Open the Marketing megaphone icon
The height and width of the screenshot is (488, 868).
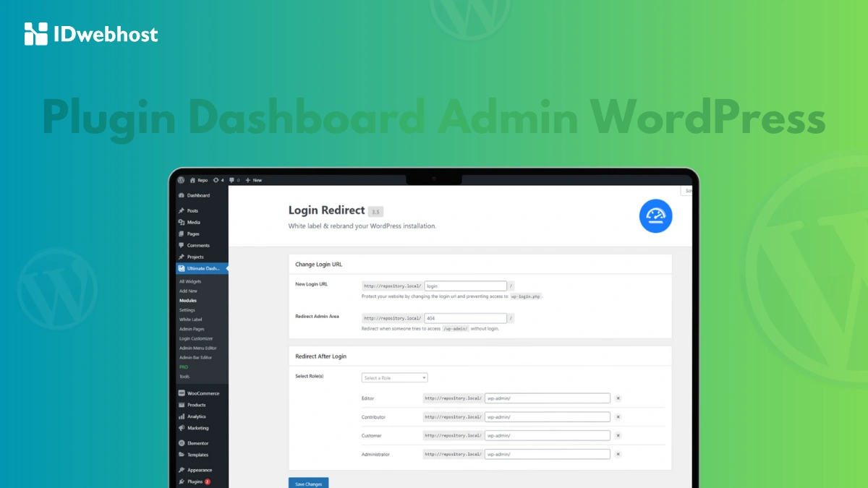[x=182, y=428]
